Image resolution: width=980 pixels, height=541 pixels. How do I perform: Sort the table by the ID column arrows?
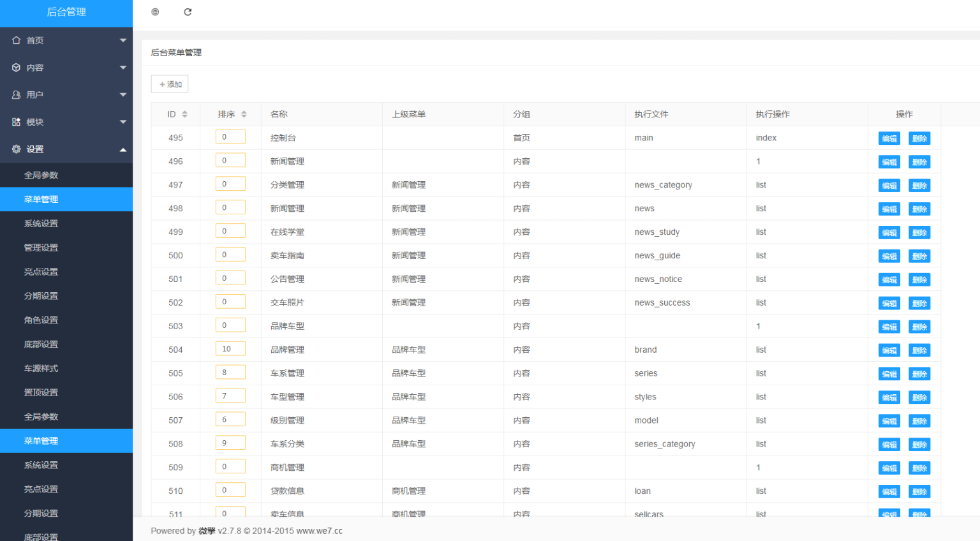184,114
